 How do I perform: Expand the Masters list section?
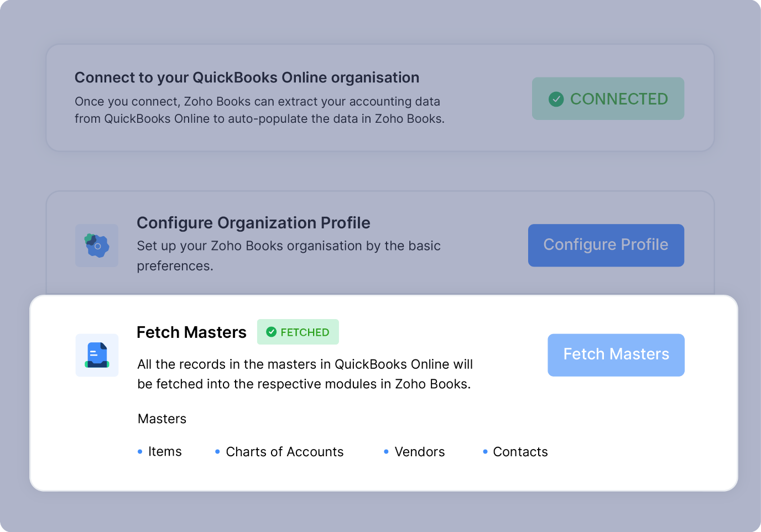[161, 419]
